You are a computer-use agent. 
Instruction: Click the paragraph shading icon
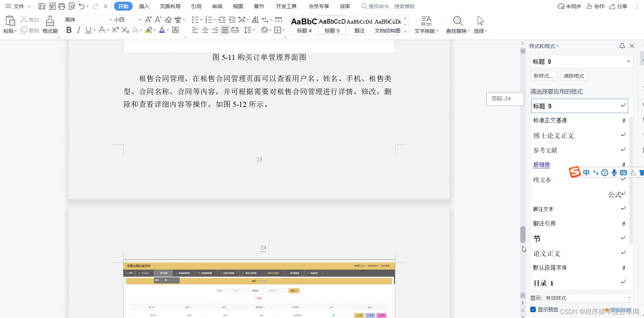264,30
